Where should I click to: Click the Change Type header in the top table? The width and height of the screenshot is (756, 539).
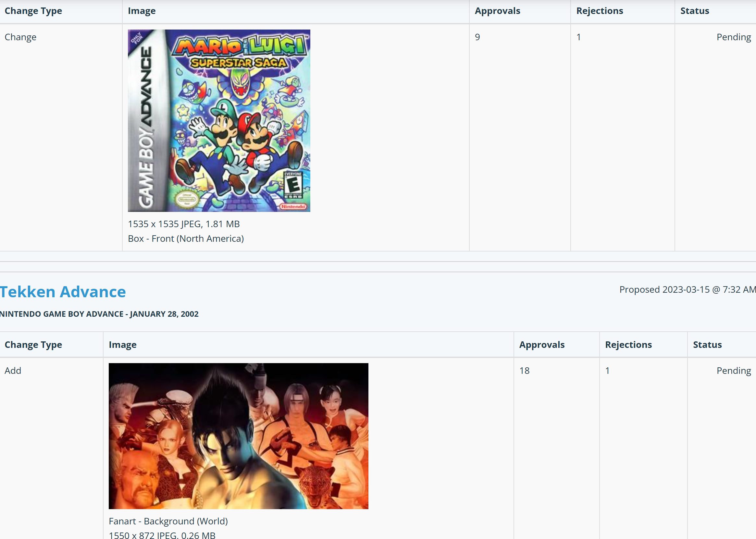pos(33,11)
